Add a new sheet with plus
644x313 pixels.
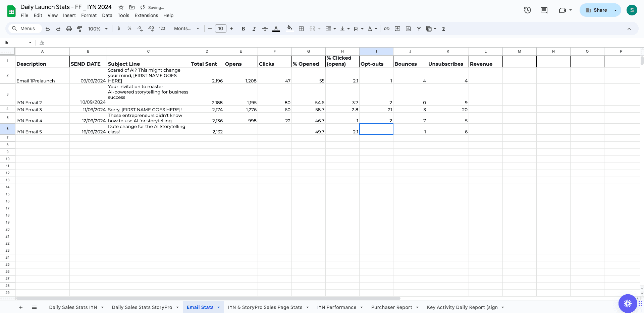pos(21,307)
